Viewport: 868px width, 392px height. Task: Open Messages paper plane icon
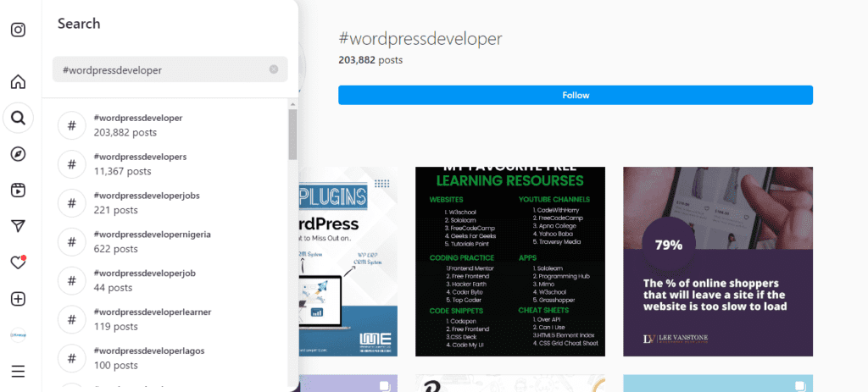click(x=18, y=226)
